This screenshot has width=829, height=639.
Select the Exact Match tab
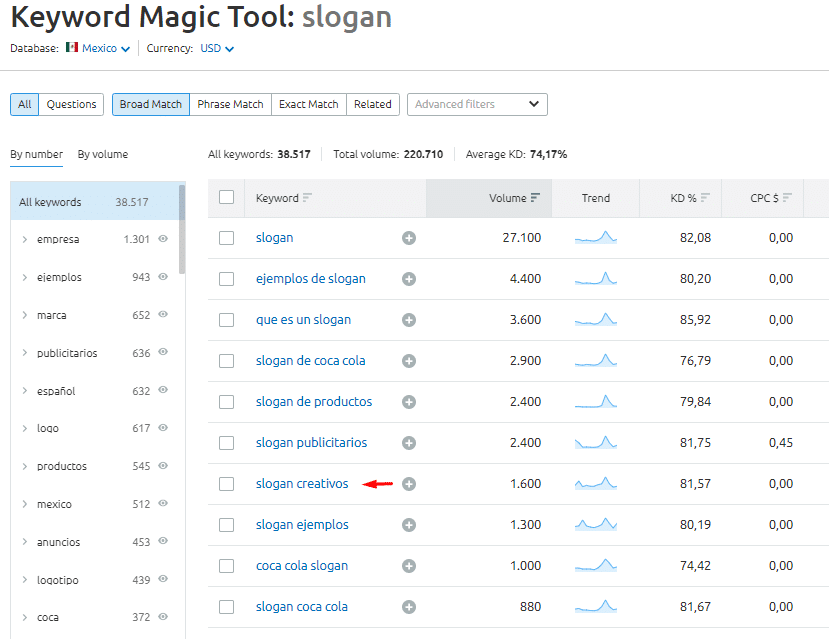pyautogui.click(x=309, y=104)
